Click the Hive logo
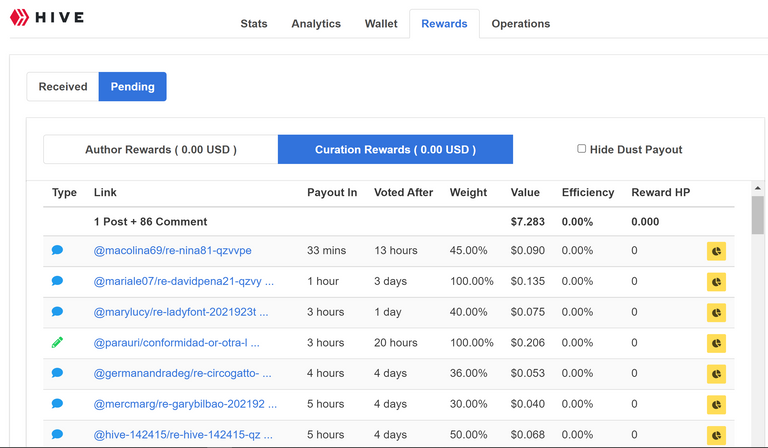The width and height of the screenshot is (768, 448). (47, 18)
